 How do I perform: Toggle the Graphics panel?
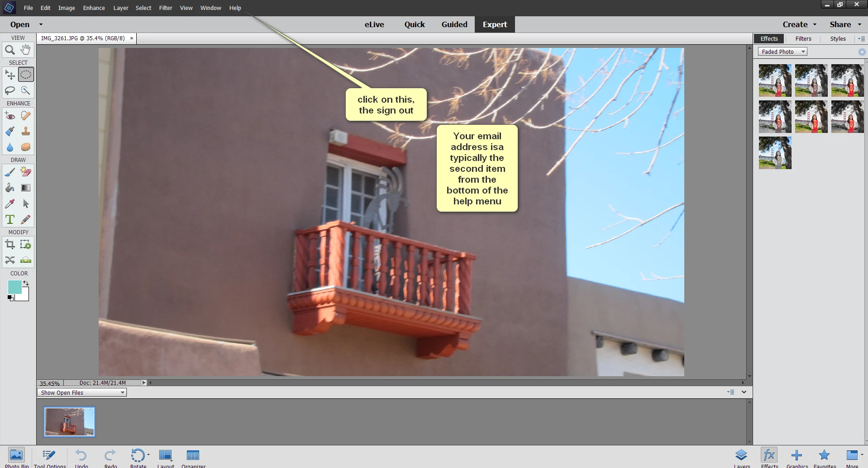797,458
